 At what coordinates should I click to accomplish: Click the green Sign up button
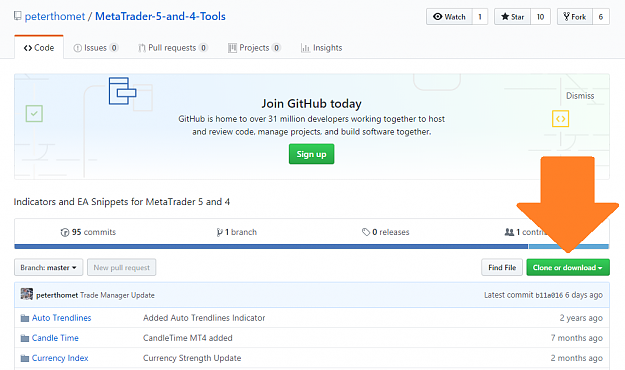(x=311, y=154)
